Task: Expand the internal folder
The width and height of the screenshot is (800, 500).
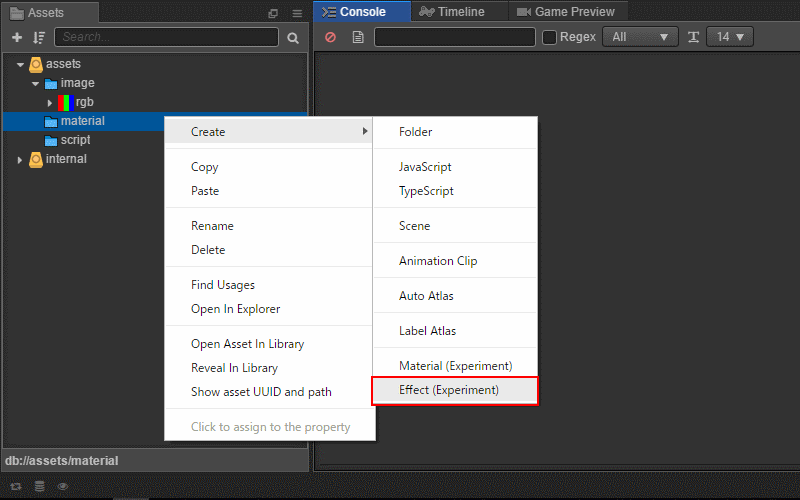Action: [19, 160]
